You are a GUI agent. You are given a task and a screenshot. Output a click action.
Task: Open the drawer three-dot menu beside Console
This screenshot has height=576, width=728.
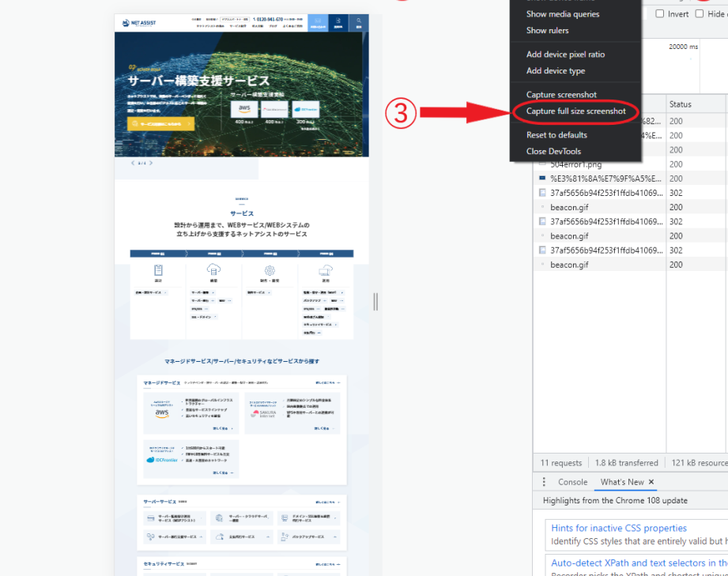pyautogui.click(x=544, y=482)
